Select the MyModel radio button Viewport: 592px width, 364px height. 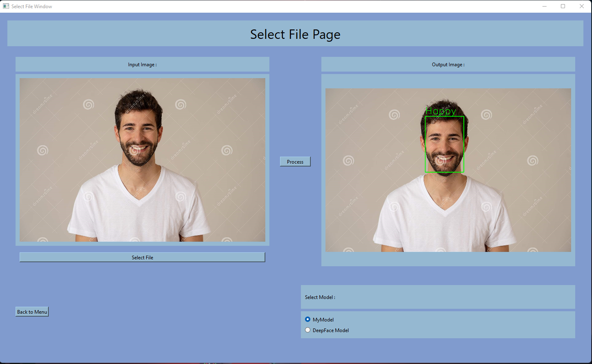click(x=307, y=319)
